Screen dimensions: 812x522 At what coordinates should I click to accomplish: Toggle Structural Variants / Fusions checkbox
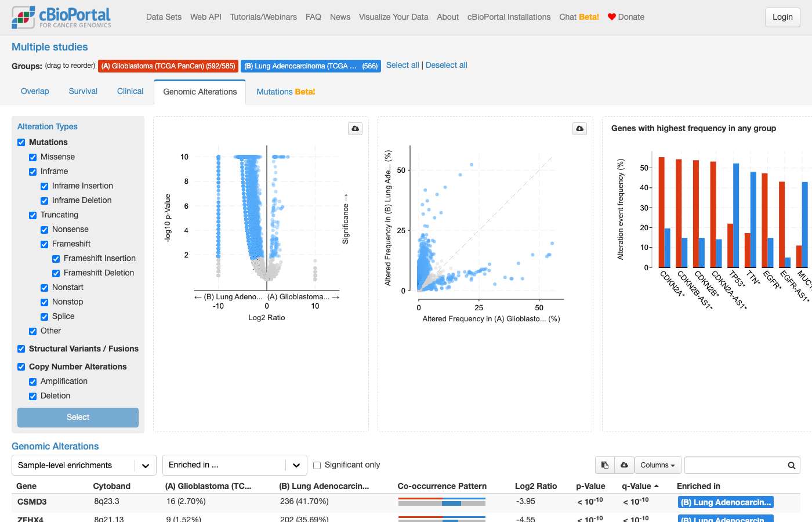point(21,349)
